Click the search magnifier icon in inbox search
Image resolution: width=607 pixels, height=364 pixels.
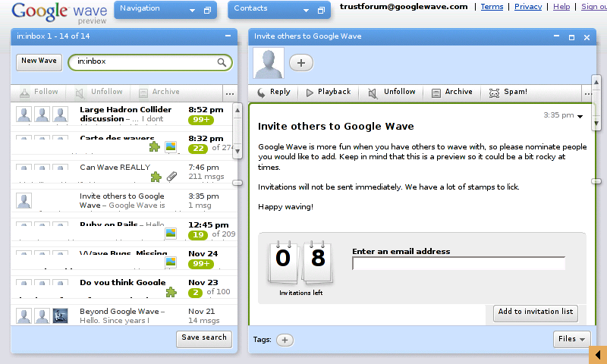[x=222, y=62]
